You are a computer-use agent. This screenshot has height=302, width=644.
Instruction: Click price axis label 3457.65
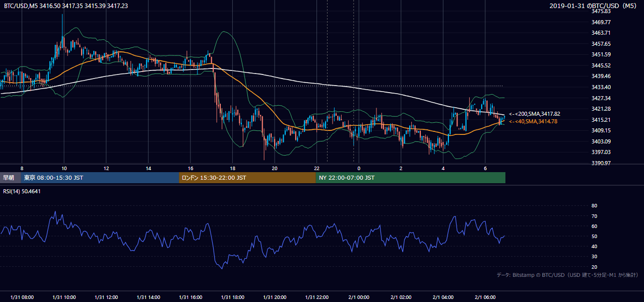pyautogui.click(x=602, y=44)
